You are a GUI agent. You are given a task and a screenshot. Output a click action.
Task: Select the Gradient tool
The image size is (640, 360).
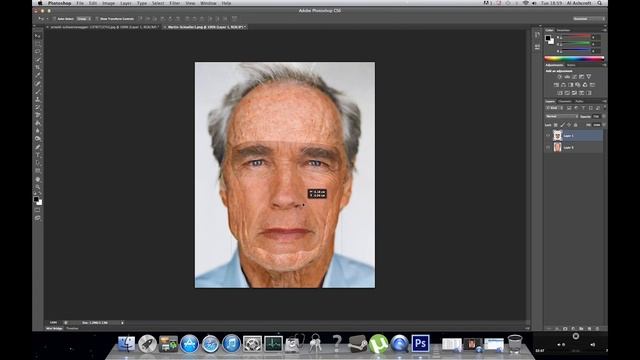click(38, 123)
